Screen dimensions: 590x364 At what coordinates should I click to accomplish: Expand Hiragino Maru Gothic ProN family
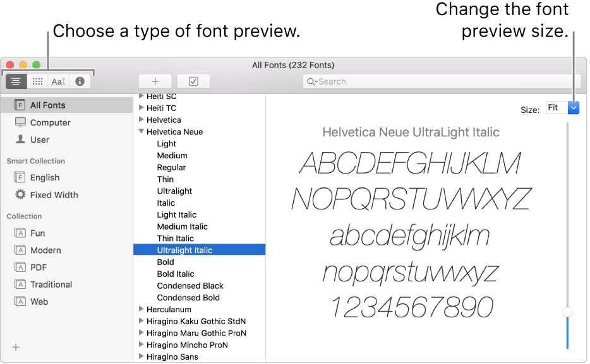coord(141,332)
